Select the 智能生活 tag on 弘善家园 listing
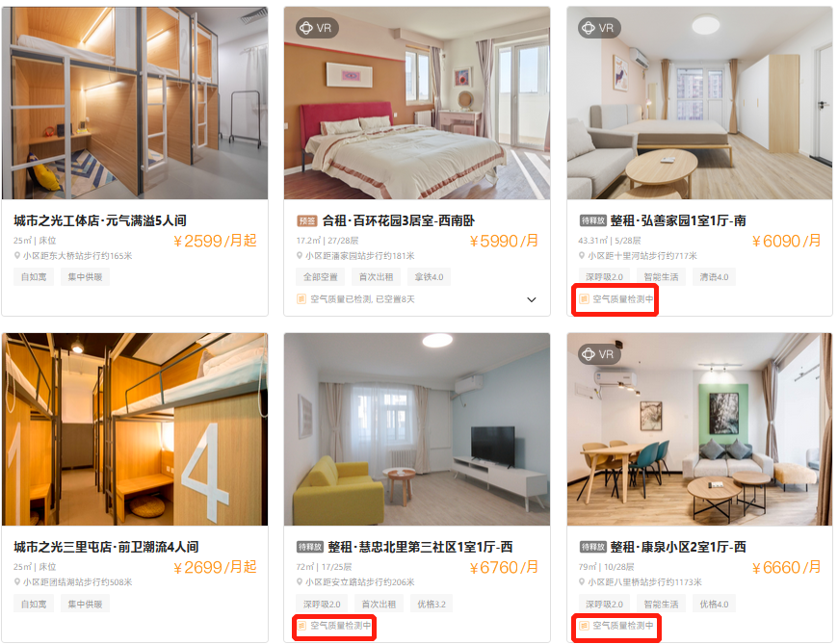Viewport: 838px width, 644px height. 661,277
